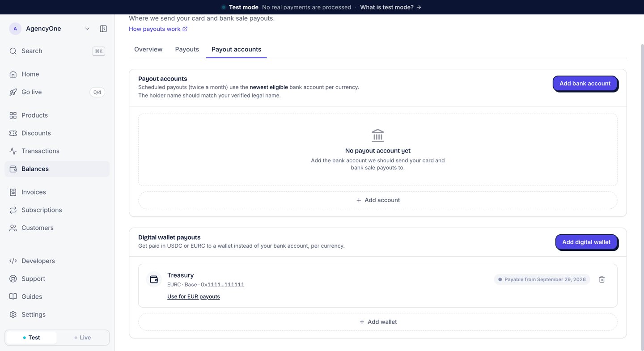Click Use for EUR payouts link
Image resolution: width=644 pixels, height=351 pixels.
pyautogui.click(x=194, y=296)
